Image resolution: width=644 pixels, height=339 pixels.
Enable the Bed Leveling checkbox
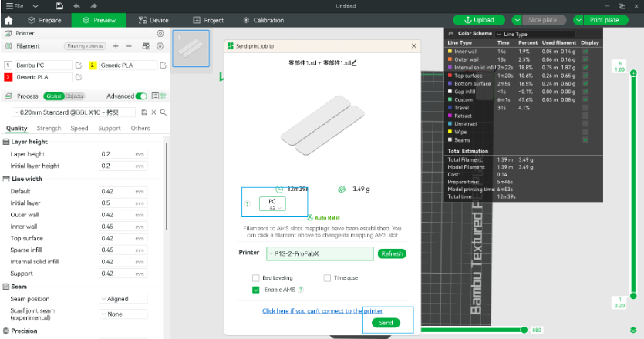256,278
